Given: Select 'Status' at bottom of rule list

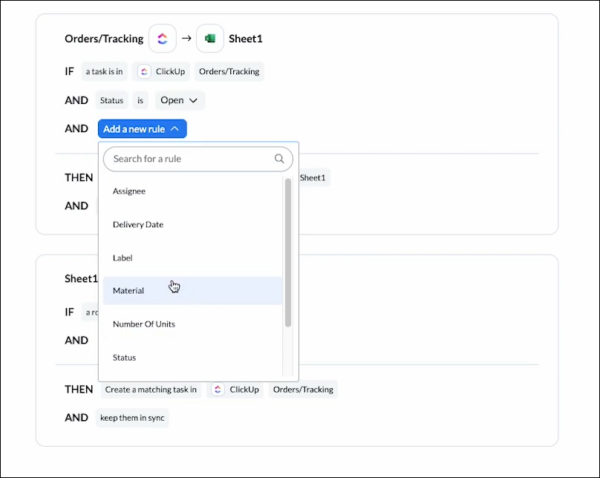Looking at the screenshot, I should pyautogui.click(x=124, y=357).
